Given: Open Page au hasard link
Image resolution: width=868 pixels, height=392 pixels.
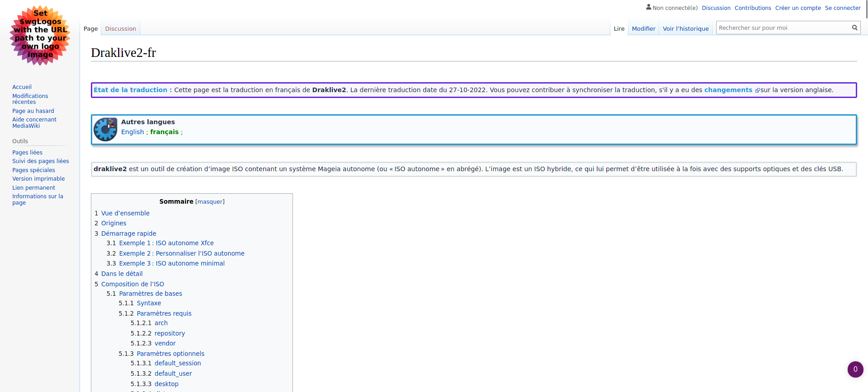Looking at the screenshot, I should point(33,111).
